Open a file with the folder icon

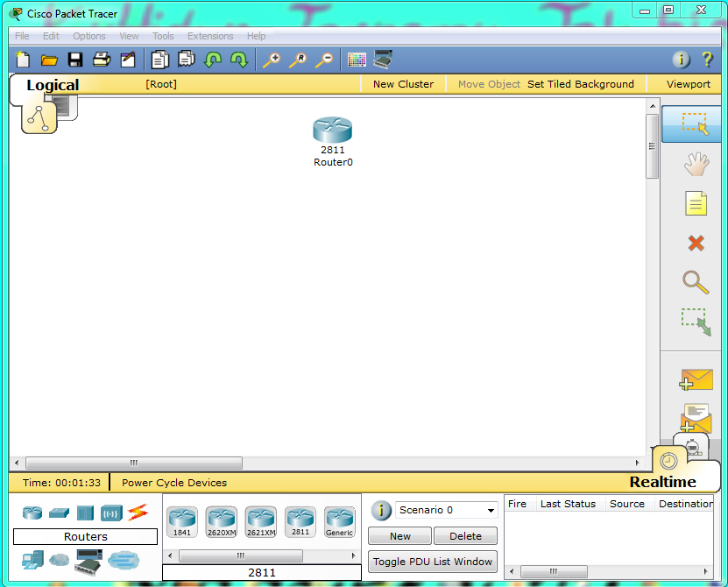click(49, 60)
